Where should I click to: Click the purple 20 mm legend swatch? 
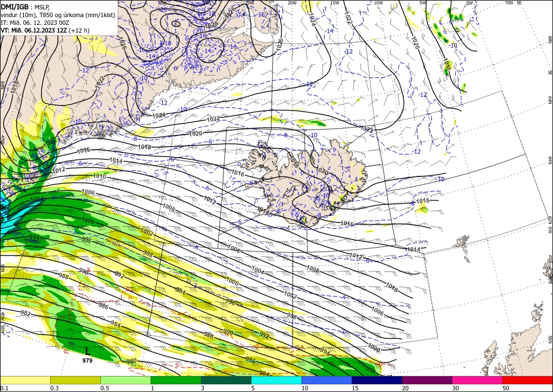427,380
